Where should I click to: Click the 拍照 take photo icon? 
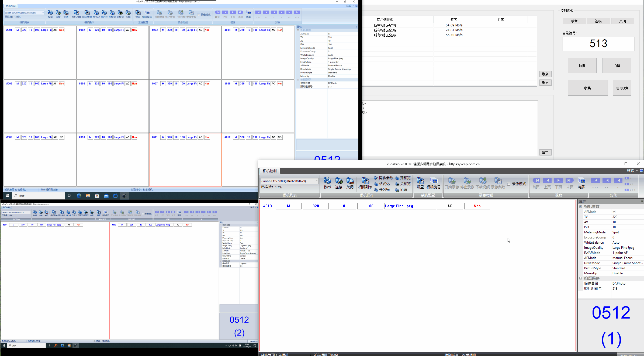pos(401,190)
